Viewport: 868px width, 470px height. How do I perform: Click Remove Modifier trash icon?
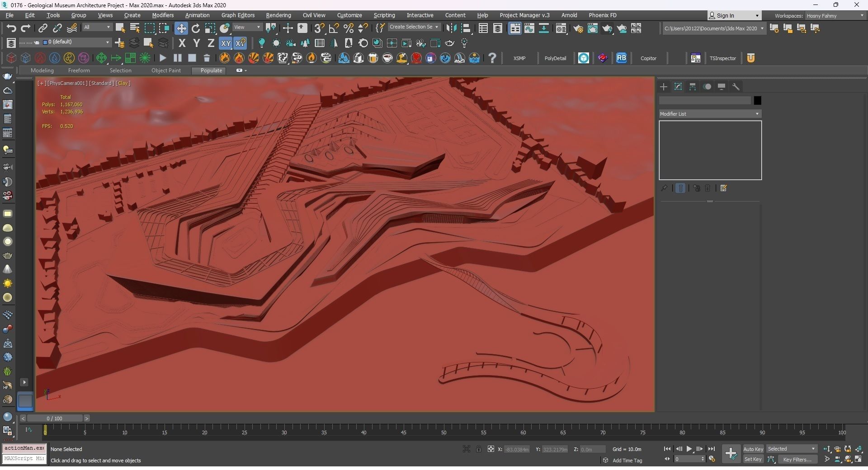(708, 188)
